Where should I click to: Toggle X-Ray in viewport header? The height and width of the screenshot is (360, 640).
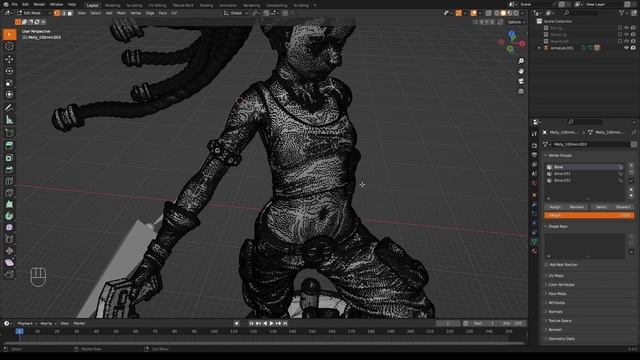tap(488, 13)
